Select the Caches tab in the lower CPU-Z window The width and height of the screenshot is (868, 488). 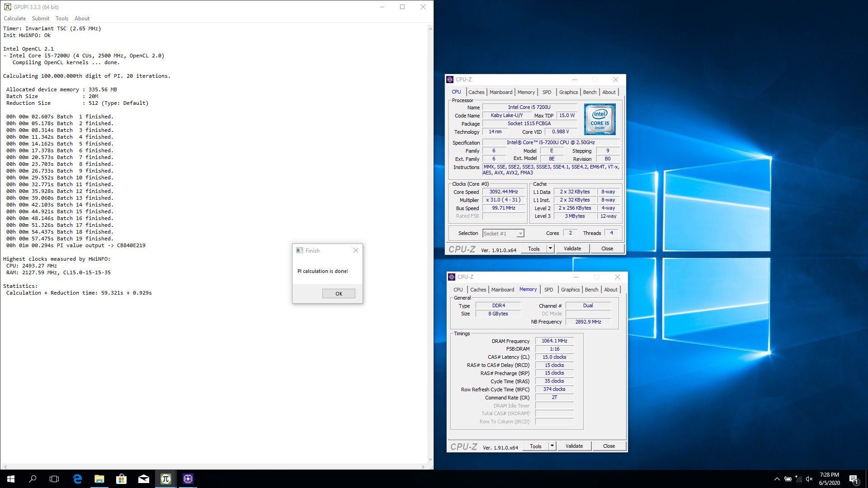coord(478,290)
